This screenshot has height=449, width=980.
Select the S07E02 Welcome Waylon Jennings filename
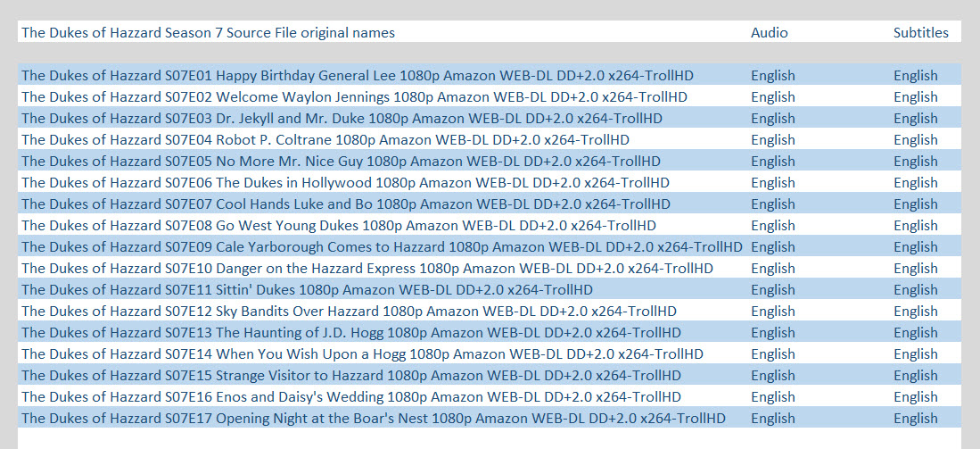[354, 97]
